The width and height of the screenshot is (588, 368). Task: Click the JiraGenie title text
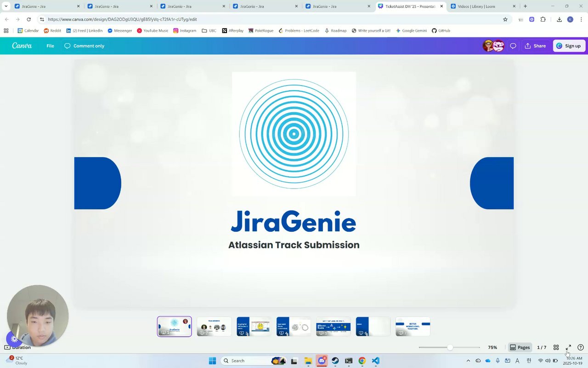[x=294, y=222]
